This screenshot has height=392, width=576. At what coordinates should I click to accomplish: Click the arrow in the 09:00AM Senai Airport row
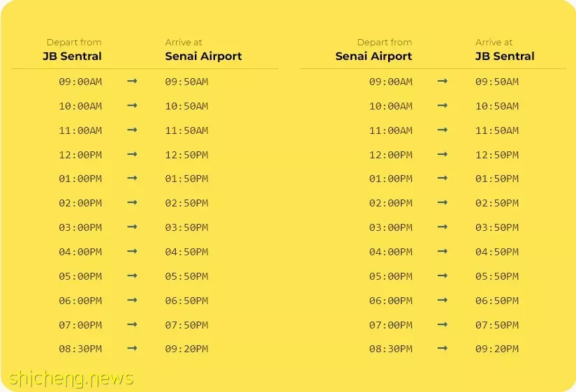click(443, 81)
